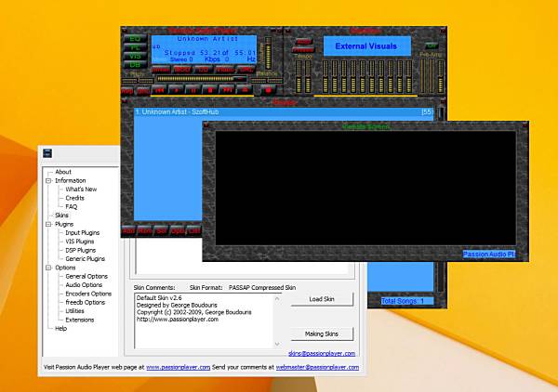Viewport: 558px width, 392px height.
Task: Select Unknown Artist - SzoftHub playlist entry
Action: click(186, 112)
